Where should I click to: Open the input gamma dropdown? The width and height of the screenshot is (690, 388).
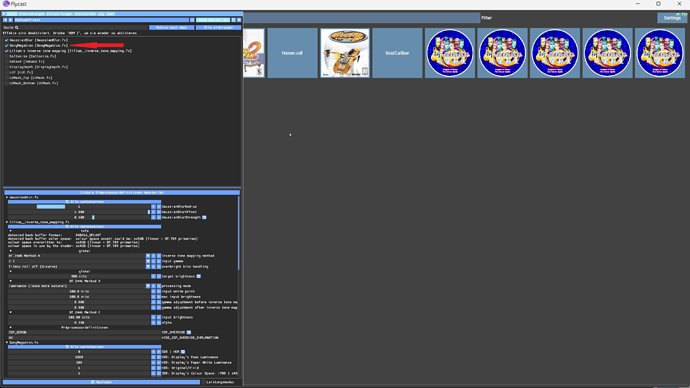tap(148, 261)
